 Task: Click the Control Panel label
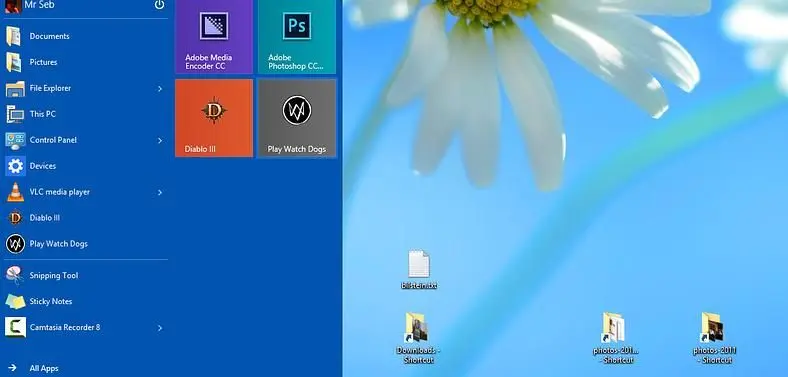coord(53,140)
